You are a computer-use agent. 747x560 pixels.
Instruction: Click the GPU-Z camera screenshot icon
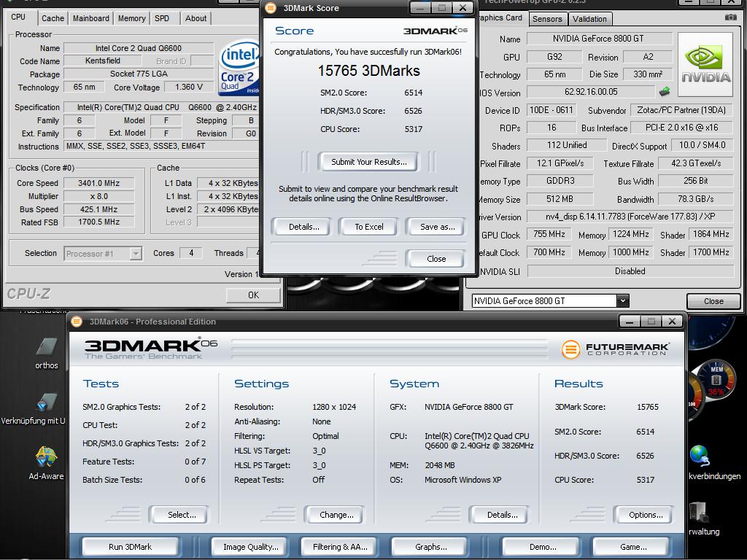coord(730,17)
